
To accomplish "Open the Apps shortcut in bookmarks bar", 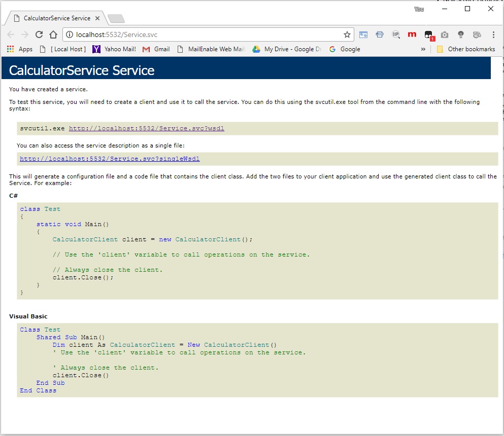I will pos(20,49).
